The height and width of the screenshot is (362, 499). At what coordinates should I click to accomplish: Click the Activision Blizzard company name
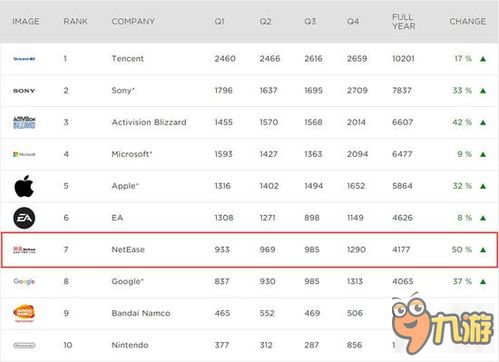click(x=149, y=122)
